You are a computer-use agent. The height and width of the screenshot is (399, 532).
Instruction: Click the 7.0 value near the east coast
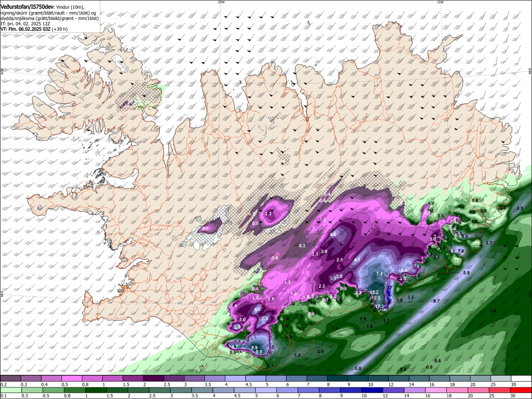461,251
